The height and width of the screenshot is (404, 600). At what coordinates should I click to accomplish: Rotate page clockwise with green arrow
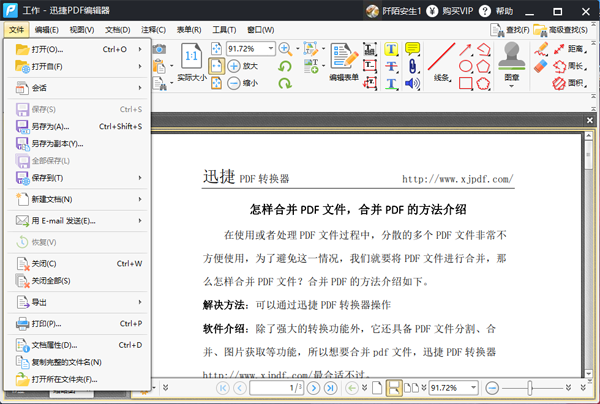click(x=285, y=83)
